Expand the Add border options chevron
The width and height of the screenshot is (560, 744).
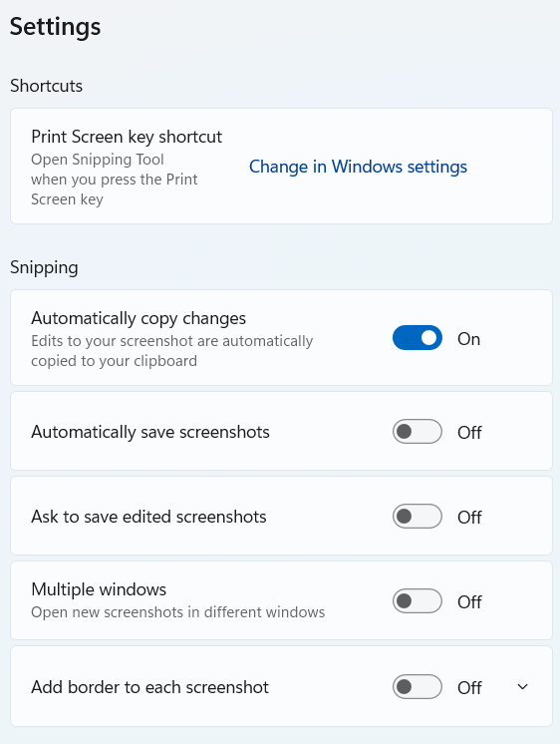click(522, 686)
